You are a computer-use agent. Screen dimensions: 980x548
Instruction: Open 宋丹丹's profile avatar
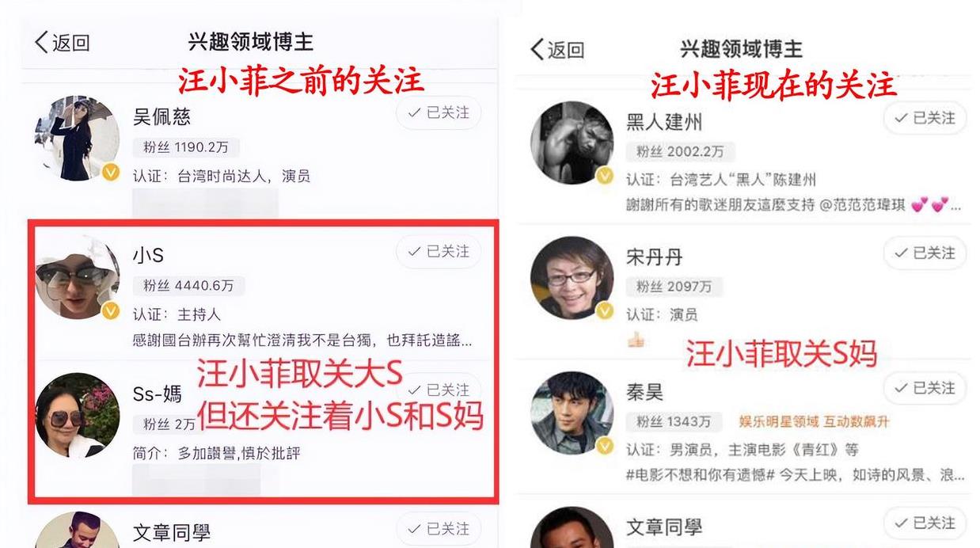[x=572, y=278]
